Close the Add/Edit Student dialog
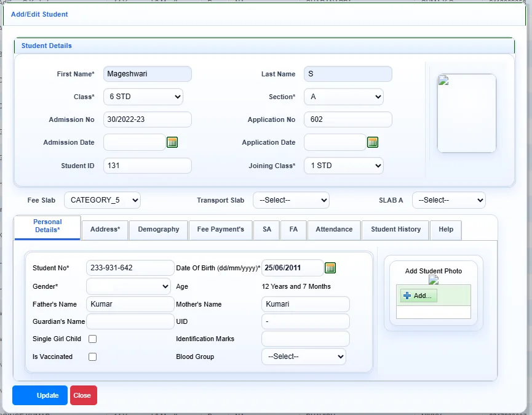Image resolution: width=532 pixels, height=415 pixels. [x=84, y=395]
